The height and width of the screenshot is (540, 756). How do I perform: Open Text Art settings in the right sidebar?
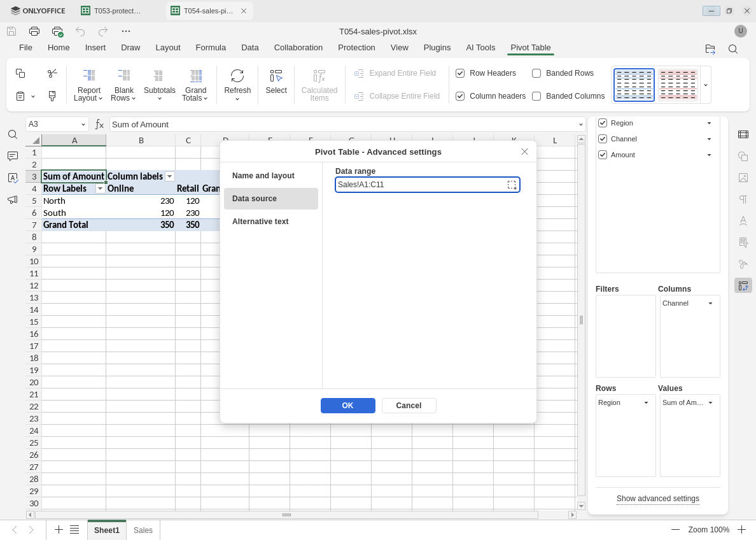(743, 220)
